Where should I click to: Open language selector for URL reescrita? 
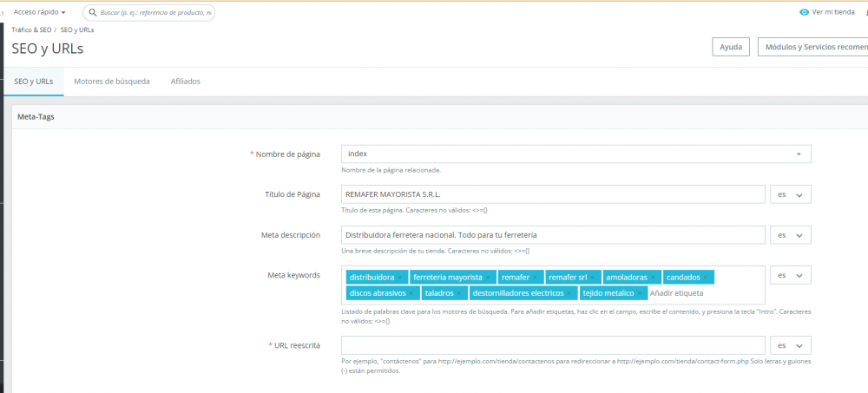[x=791, y=345]
